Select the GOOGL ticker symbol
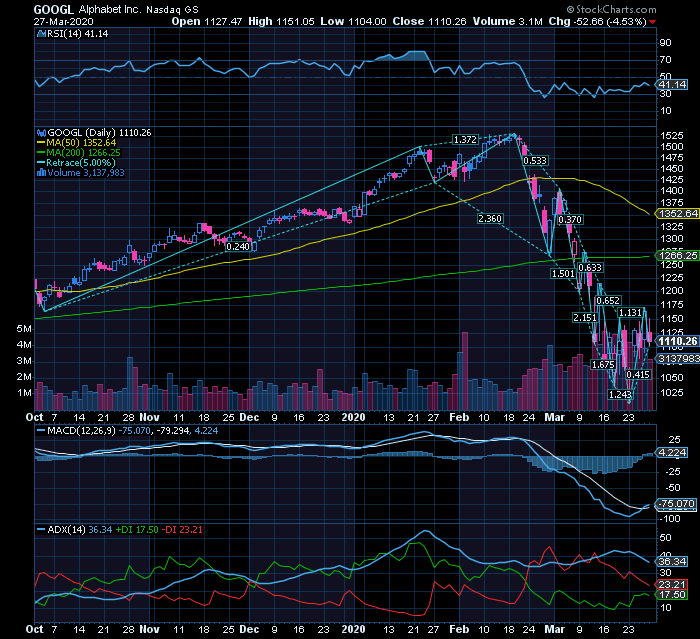This screenshot has width=700, height=639. point(54,9)
